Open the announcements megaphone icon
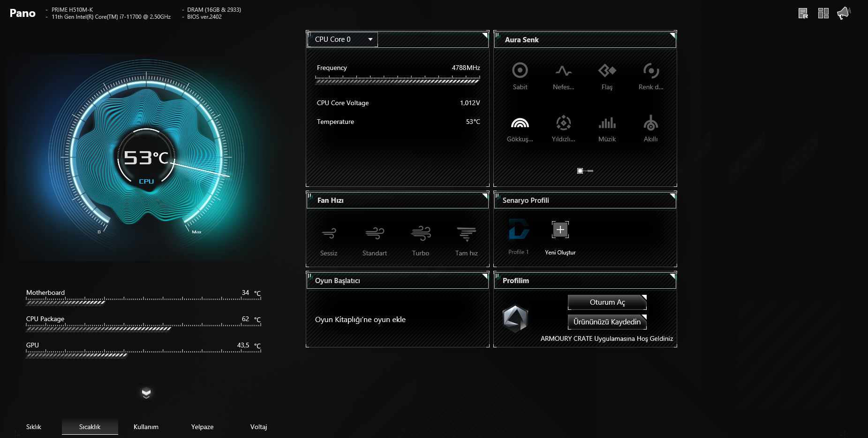Screen dimensions: 868x438 (x=843, y=13)
